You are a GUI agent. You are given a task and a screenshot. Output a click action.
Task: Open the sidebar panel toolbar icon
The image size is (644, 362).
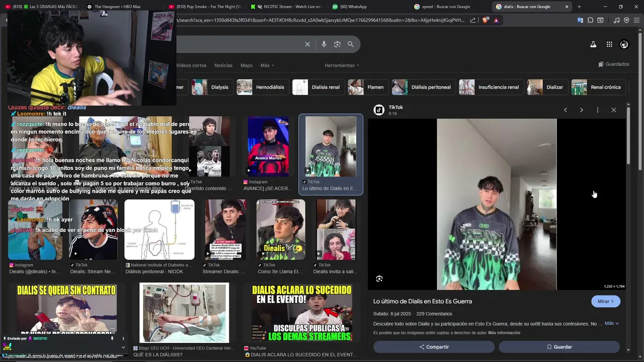[x=600, y=20]
